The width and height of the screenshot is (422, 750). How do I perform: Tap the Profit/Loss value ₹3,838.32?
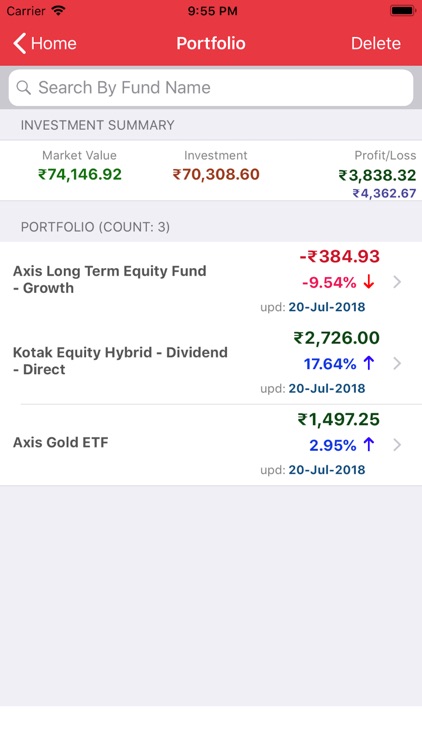[x=377, y=176]
